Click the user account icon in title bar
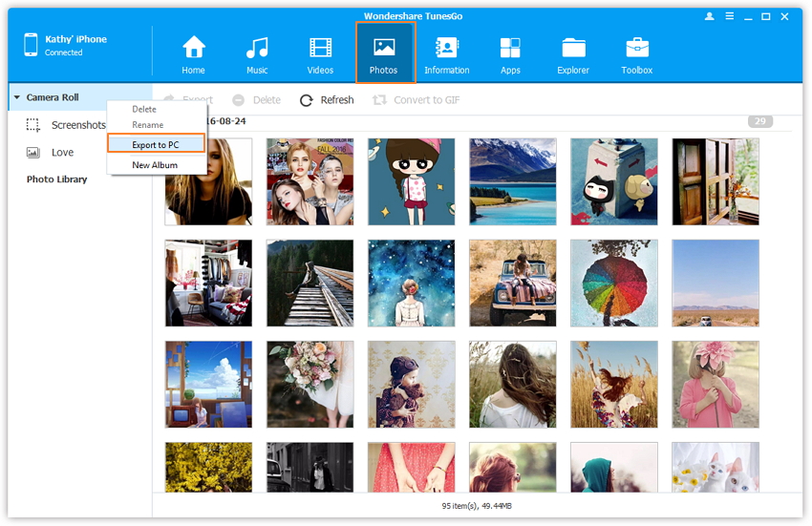The image size is (812, 526). click(x=710, y=16)
